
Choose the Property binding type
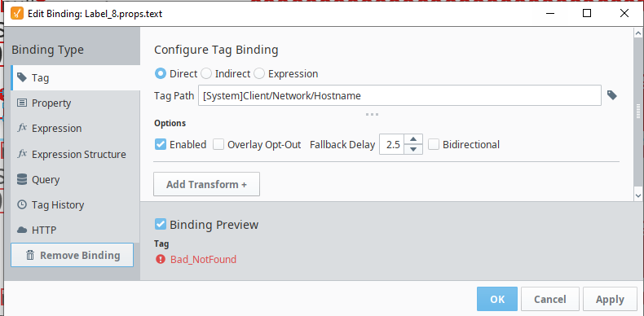pos(76,103)
